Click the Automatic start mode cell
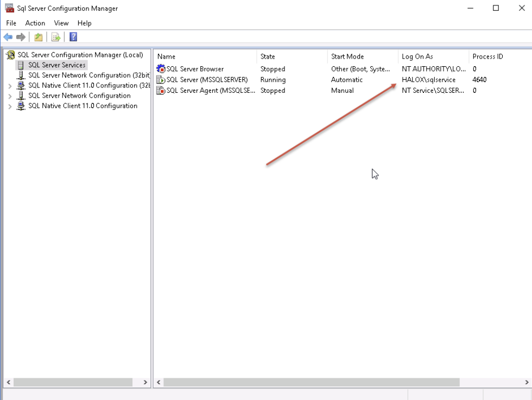This screenshot has height=400, width=532. [x=347, y=80]
